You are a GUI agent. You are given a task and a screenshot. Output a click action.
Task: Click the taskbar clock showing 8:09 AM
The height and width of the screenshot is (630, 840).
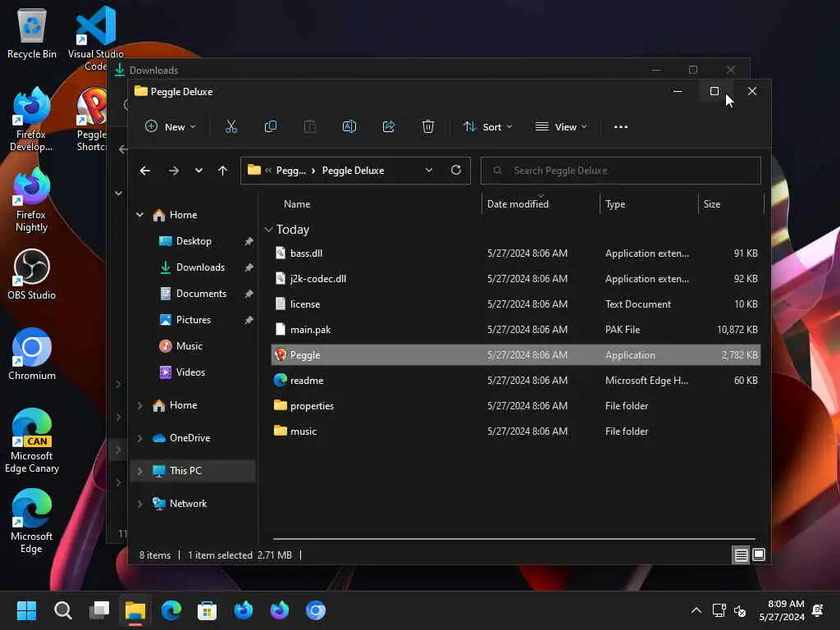782,610
